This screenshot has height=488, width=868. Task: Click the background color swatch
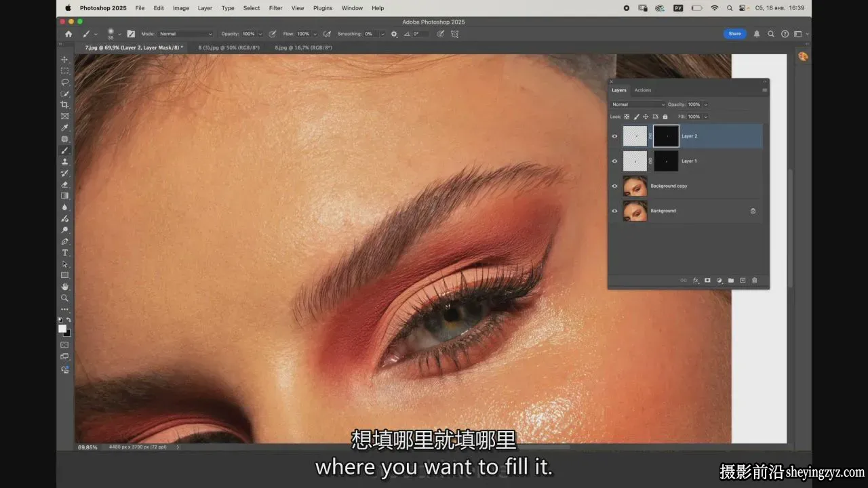pos(67,333)
